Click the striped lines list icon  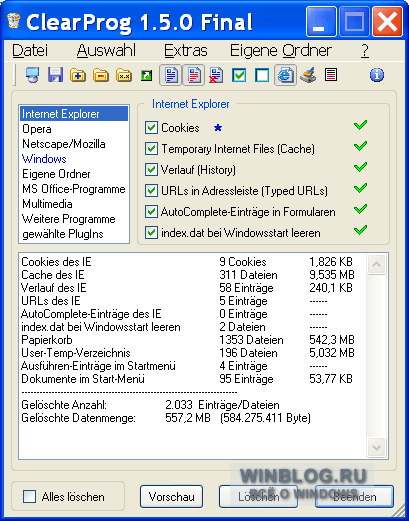[331, 75]
